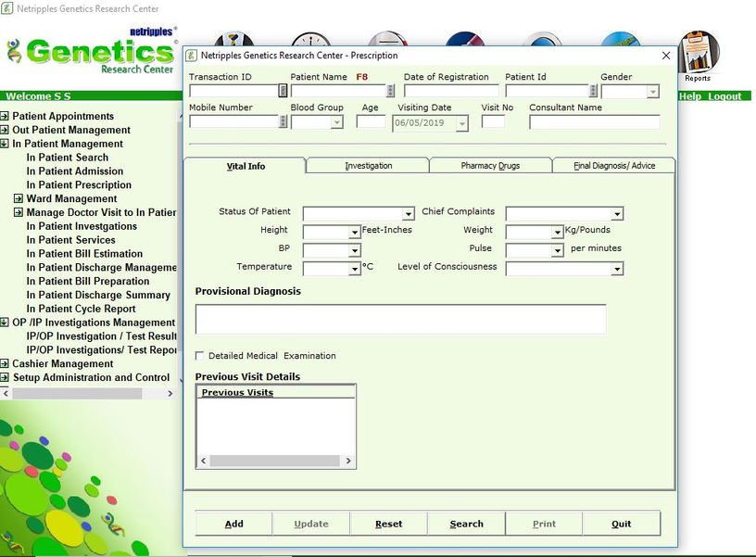Open the Visiting Date dropdown
The width and height of the screenshot is (756, 557).
click(x=462, y=124)
